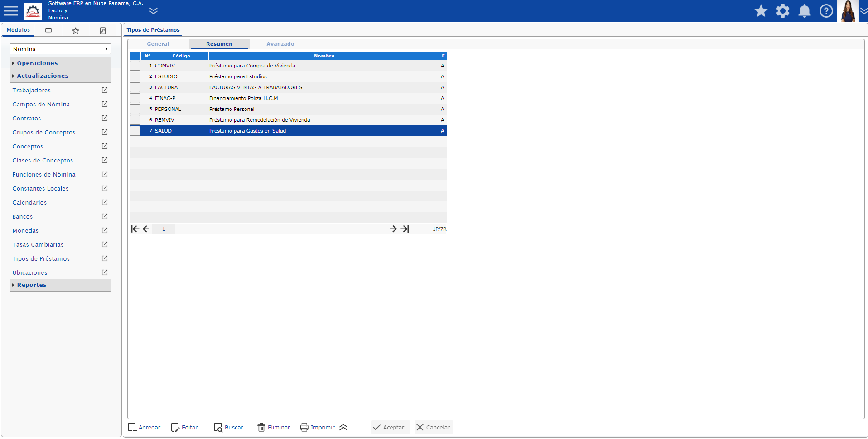Check the SALUD row checkbox
Image resolution: width=868 pixels, height=439 pixels.
[135, 131]
